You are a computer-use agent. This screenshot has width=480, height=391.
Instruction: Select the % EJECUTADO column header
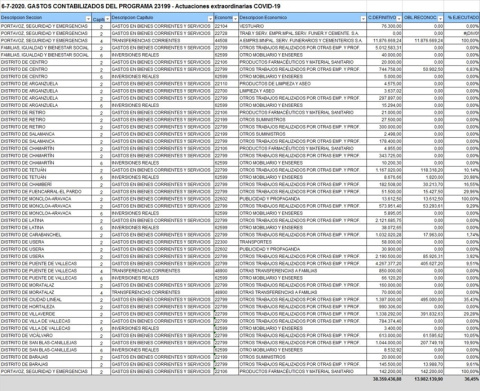(462, 18)
